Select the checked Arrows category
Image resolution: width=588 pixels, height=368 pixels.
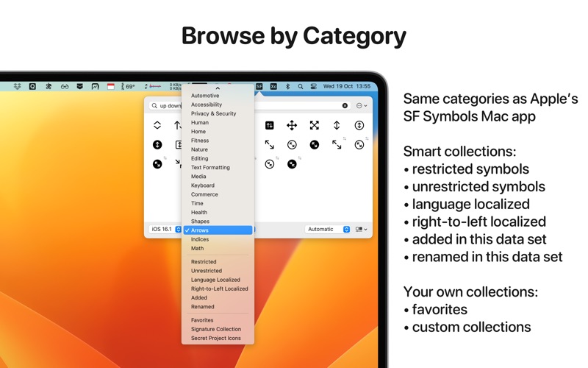click(218, 230)
